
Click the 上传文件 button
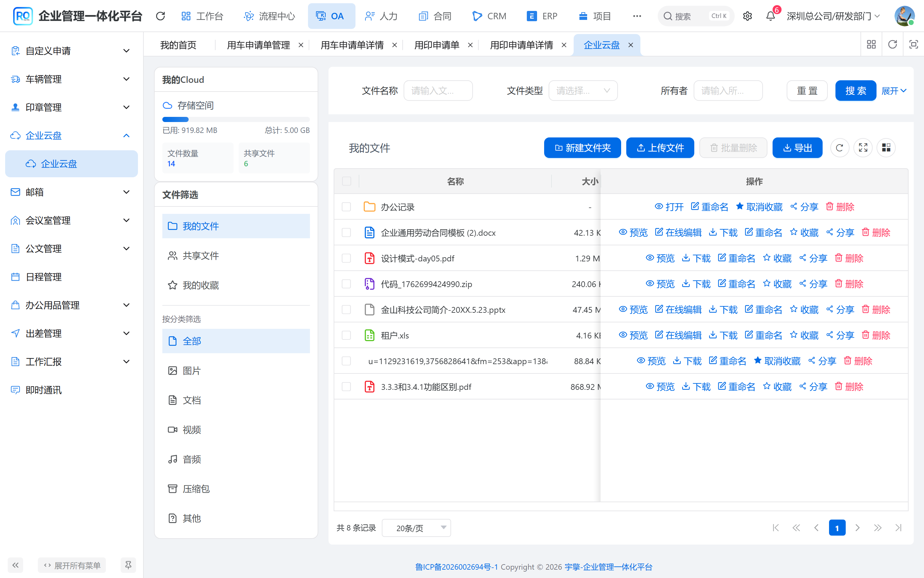click(x=660, y=148)
